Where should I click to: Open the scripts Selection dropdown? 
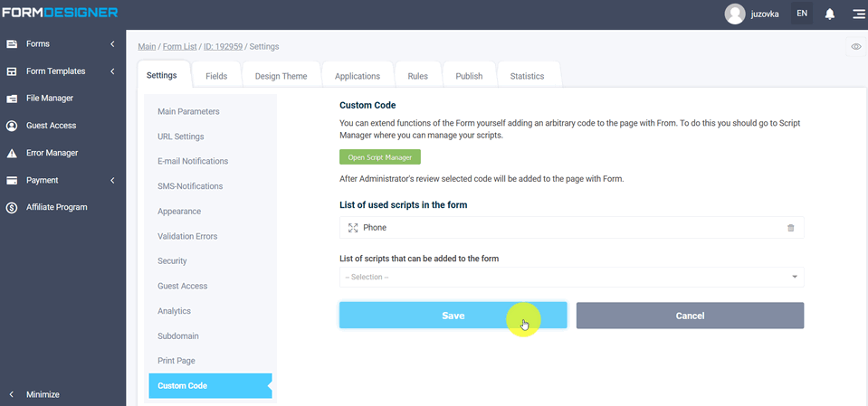[570, 277]
